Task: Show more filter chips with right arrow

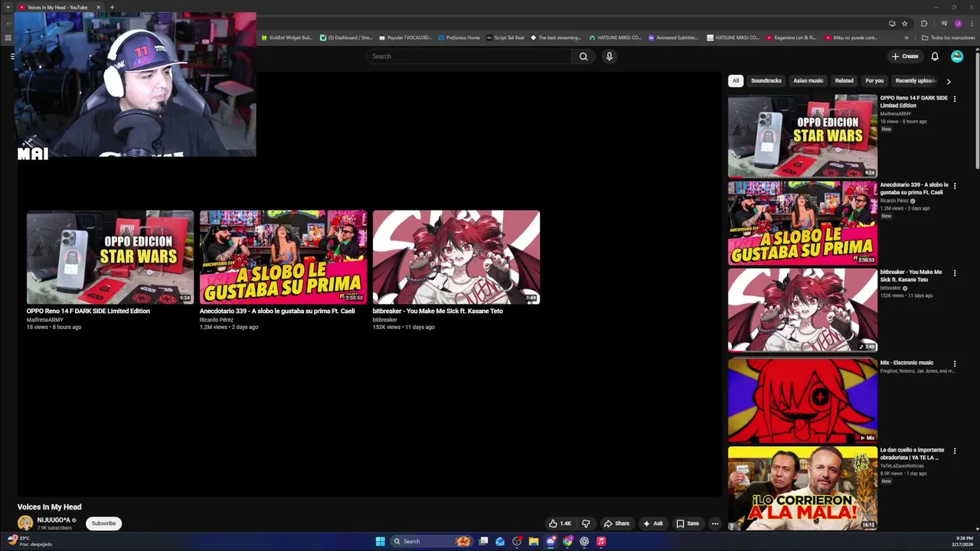Action: click(949, 81)
